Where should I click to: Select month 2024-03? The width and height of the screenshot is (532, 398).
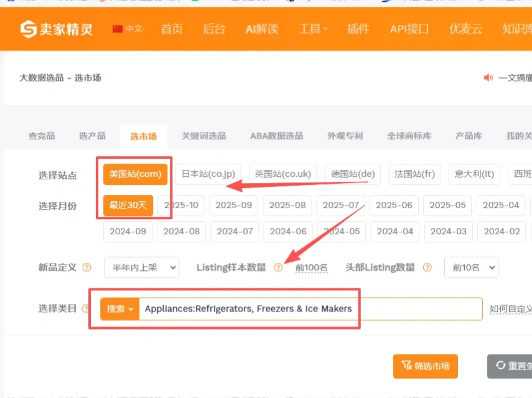(x=449, y=232)
